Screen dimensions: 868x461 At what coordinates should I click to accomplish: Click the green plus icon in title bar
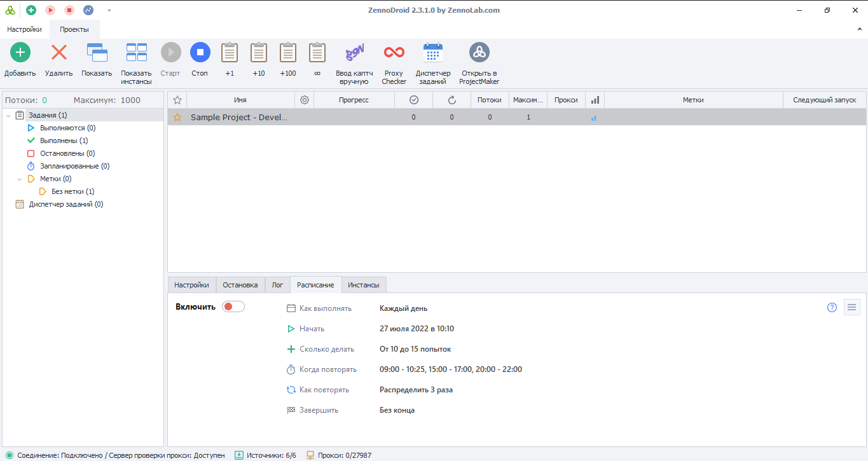pos(31,10)
